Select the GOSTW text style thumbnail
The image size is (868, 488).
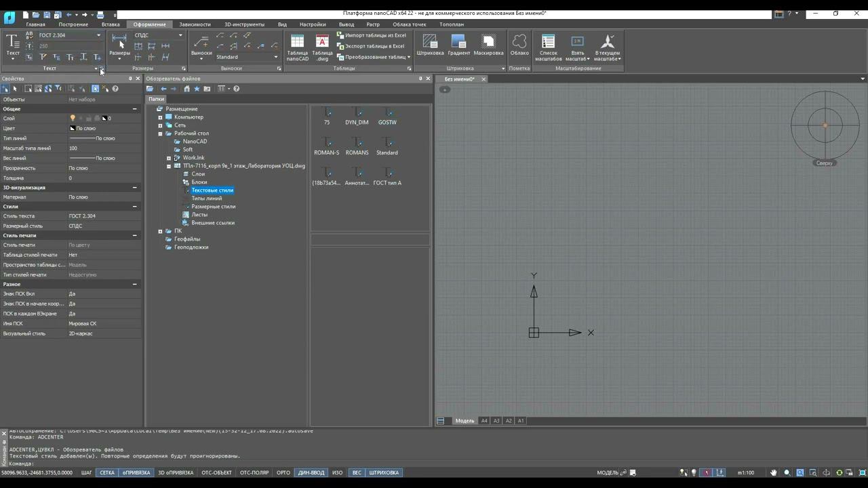pos(387,115)
